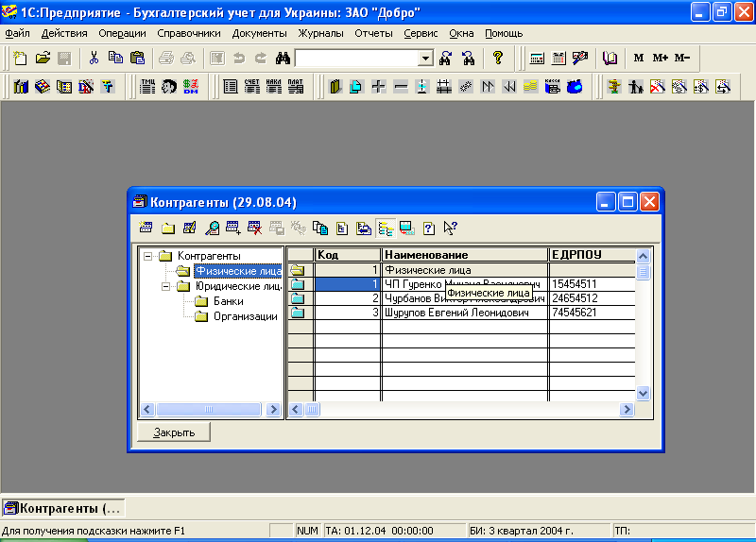Click the adult-and-child figures icon
Image resolution: width=756 pixels, height=542 pixels.
(636, 87)
